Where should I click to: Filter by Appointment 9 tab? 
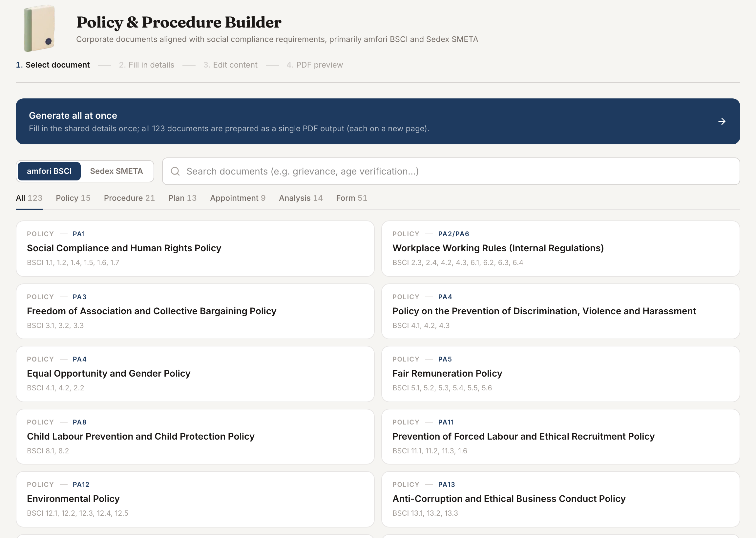238,198
